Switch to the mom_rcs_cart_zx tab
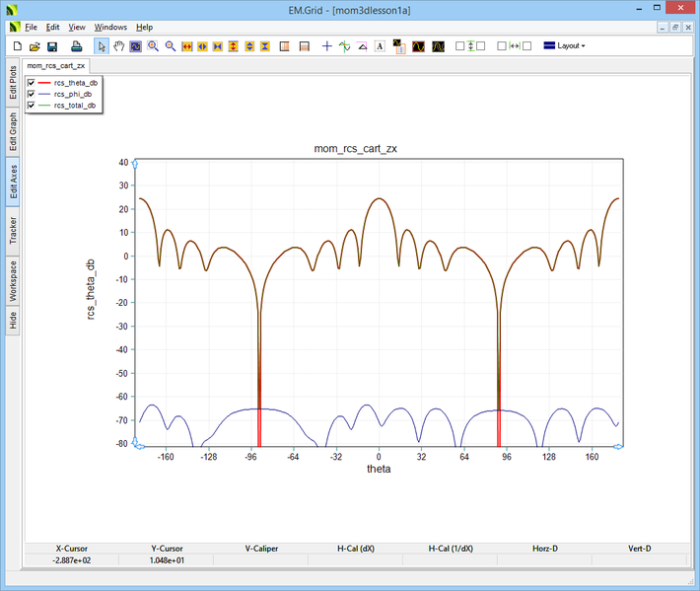Image resolution: width=700 pixels, height=591 pixels. (55, 65)
